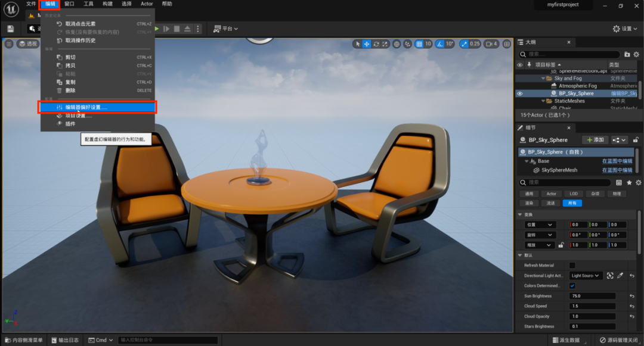This screenshot has width=644, height=346.
Task: Pick actor with eyedropper in Details panel
Action: pyautogui.click(x=620, y=276)
